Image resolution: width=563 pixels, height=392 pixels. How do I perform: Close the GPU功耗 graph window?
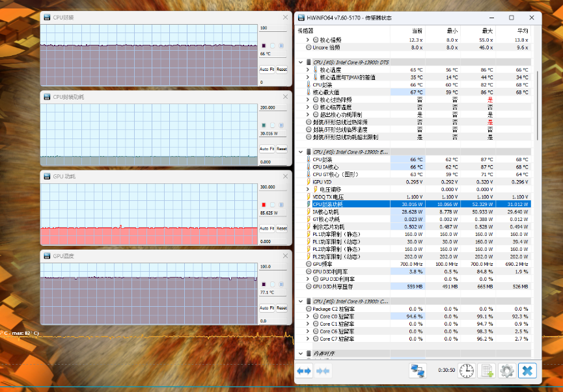pyautogui.click(x=284, y=176)
